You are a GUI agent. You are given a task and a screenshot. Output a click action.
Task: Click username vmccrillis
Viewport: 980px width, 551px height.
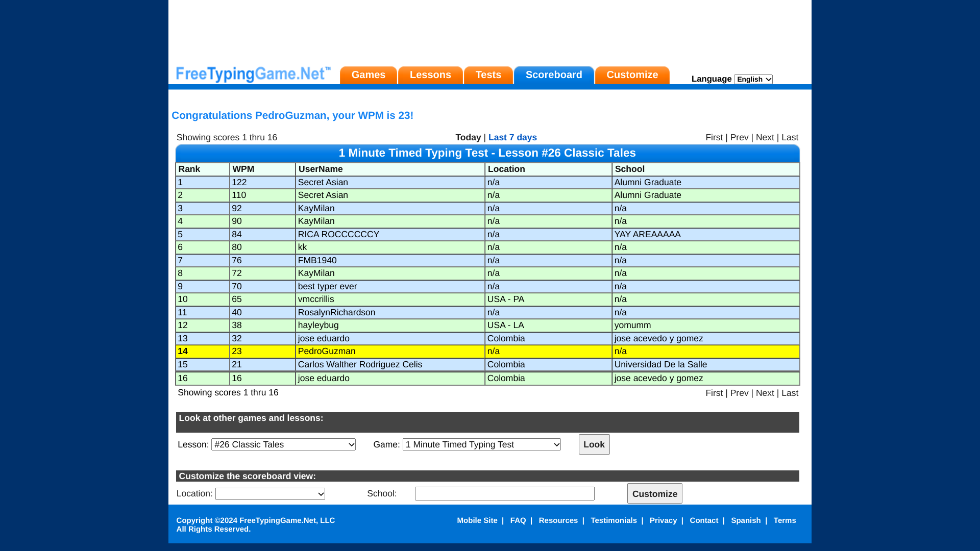[316, 299]
